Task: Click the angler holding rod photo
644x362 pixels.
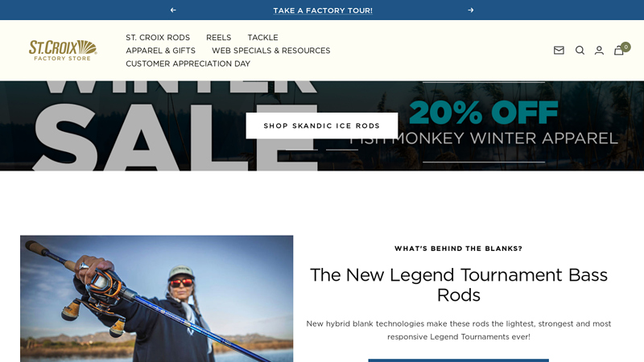Action: point(156,298)
